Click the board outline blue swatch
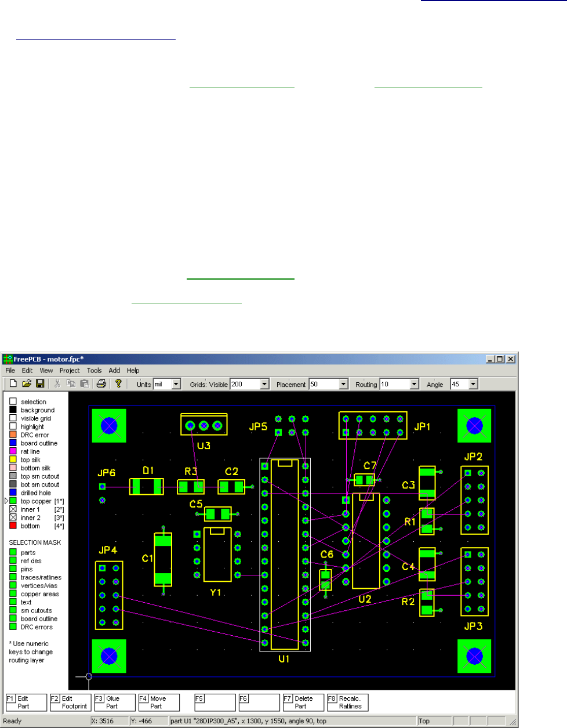Image resolution: width=567 pixels, height=728 pixels. (13, 443)
